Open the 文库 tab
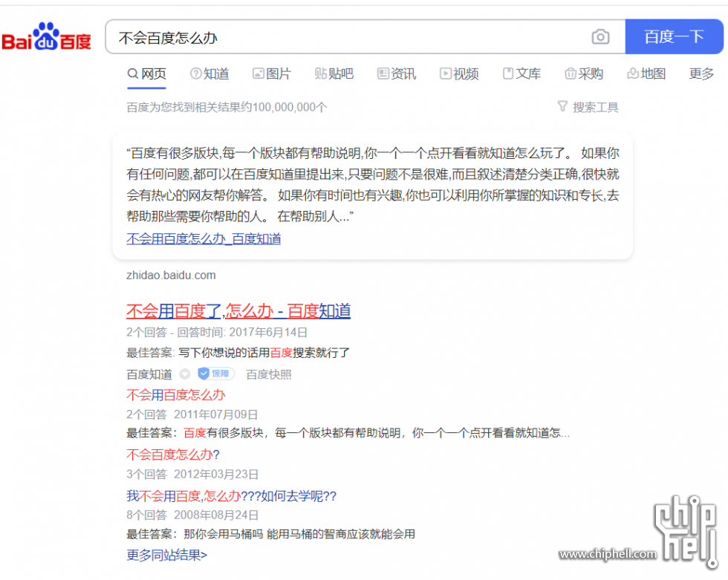 tap(521, 74)
